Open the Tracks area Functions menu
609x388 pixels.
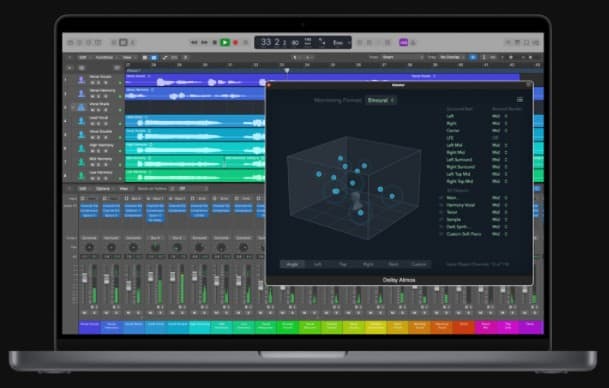(x=104, y=57)
